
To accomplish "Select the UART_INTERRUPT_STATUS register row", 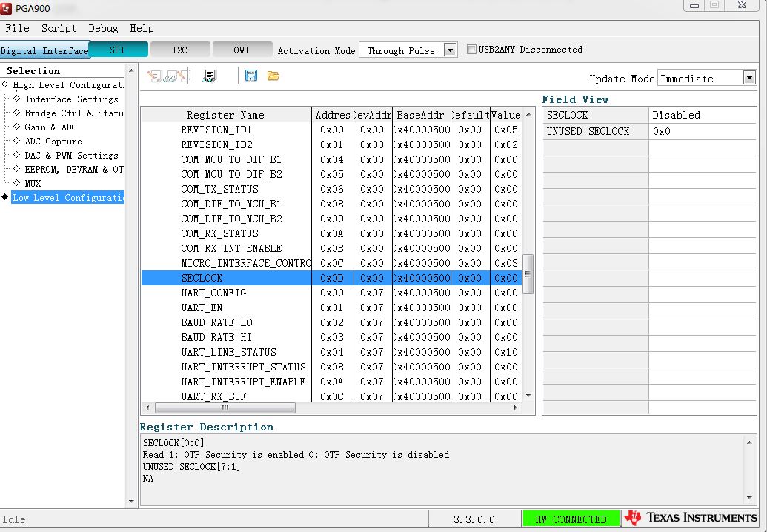I will 331,367.
